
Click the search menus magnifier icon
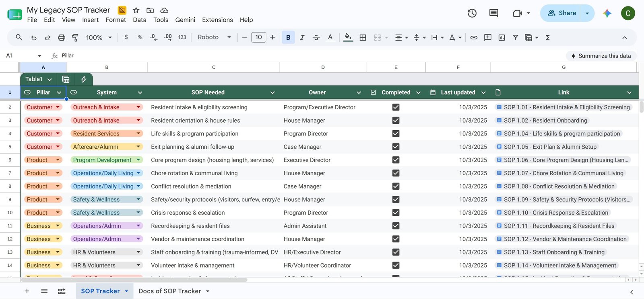click(19, 37)
